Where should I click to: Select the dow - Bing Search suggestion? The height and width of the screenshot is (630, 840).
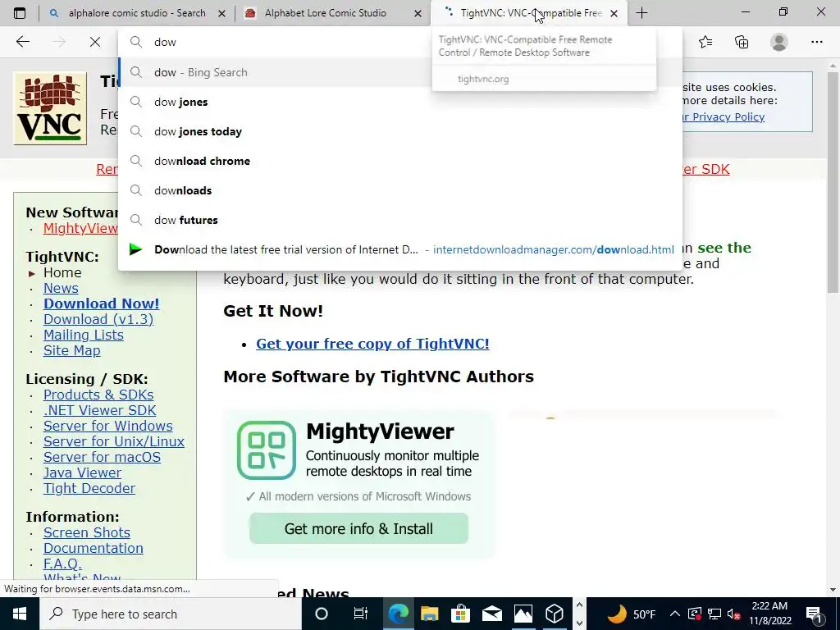[400, 72]
